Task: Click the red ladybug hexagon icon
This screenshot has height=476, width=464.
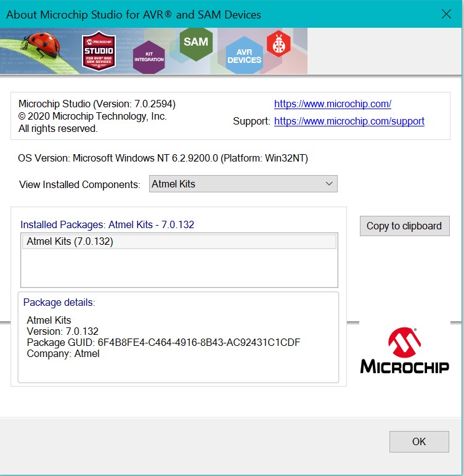Action: pyautogui.click(x=279, y=44)
